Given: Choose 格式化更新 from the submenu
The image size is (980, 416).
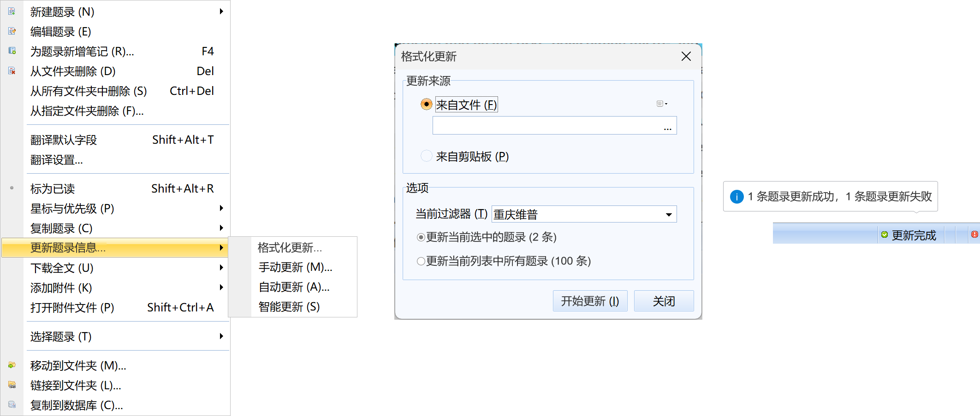Looking at the screenshot, I should click(290, 248).
